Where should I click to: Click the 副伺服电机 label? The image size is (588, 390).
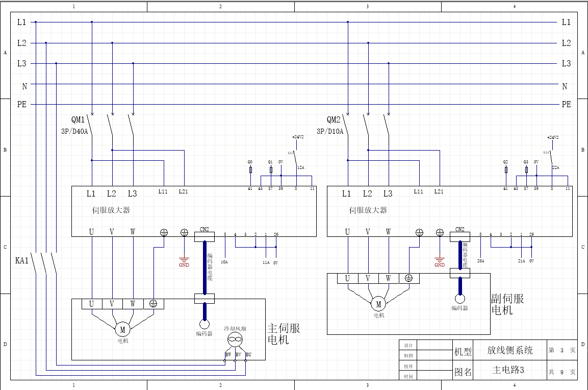(507, 304)
